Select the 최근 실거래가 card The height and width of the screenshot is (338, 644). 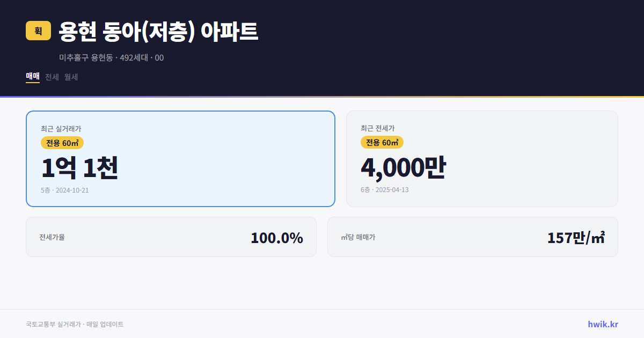pyautogui.click(x=180, y=158)
